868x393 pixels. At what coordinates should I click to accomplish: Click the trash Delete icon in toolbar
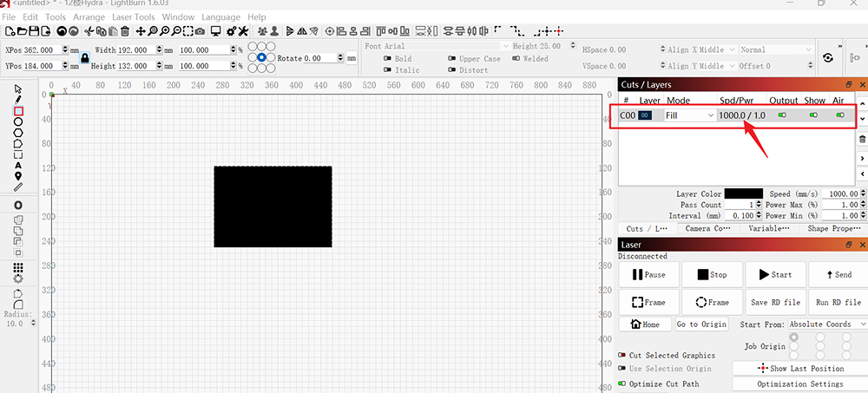125,31
